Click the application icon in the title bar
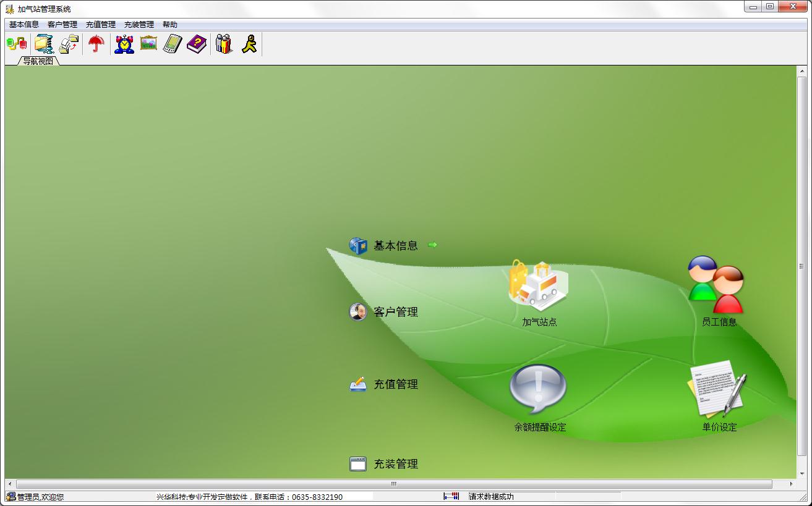Viewport: 812px width, 506px height. 10,9
